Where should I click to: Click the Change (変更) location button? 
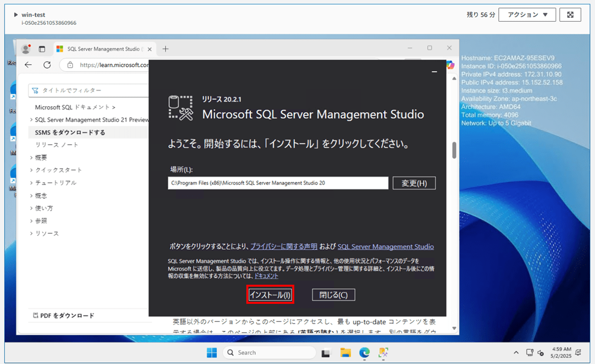(x=414, y=183)
